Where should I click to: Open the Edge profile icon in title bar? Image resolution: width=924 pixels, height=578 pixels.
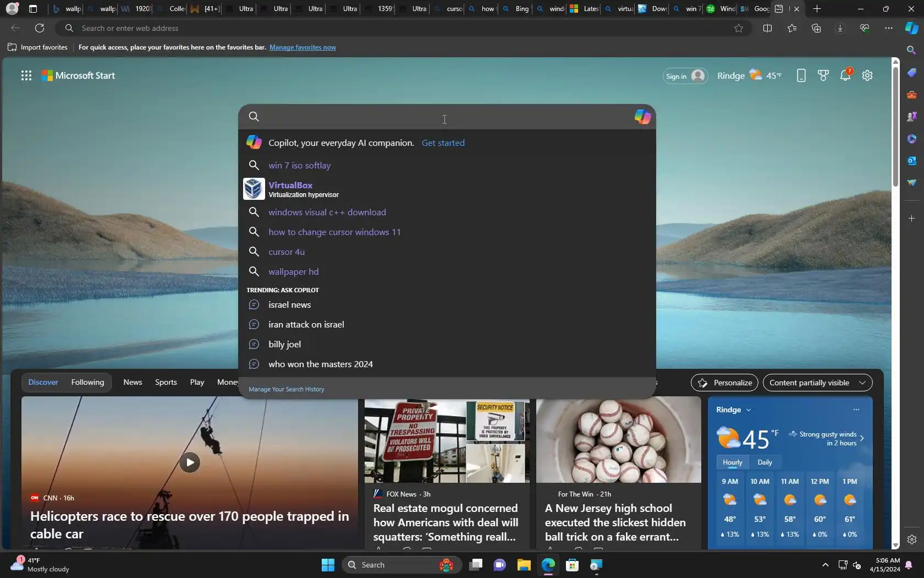(x=12, y=9)
